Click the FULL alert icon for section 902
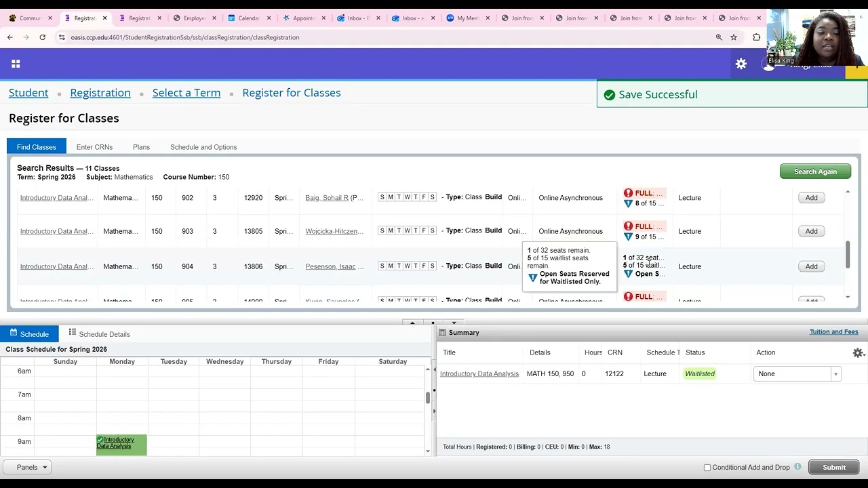 click(628, 193)
